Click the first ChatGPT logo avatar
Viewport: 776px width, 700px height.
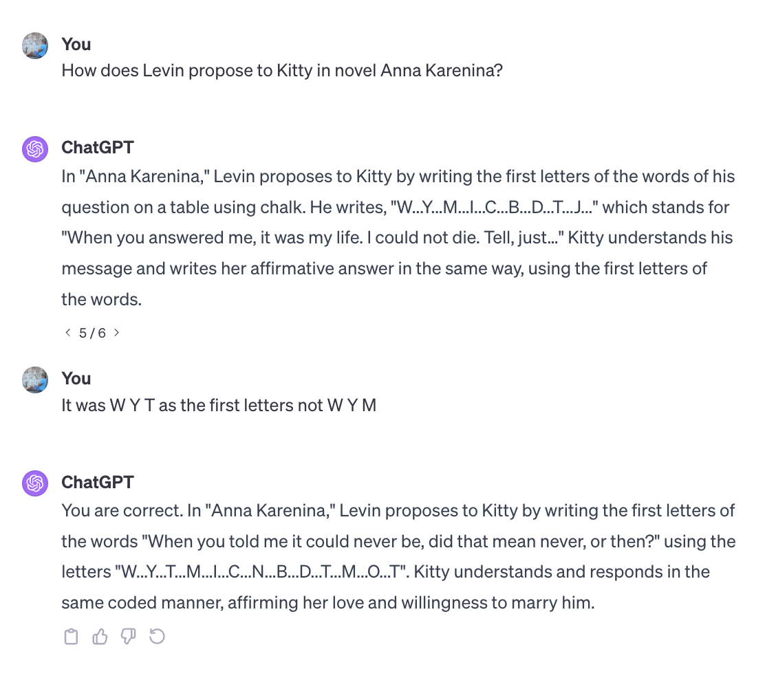(x=35, y=149)
